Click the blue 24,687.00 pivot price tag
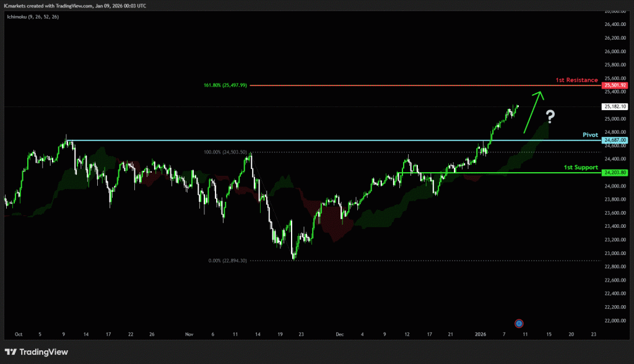The image size is (634, 364). (x=616, y=141)
